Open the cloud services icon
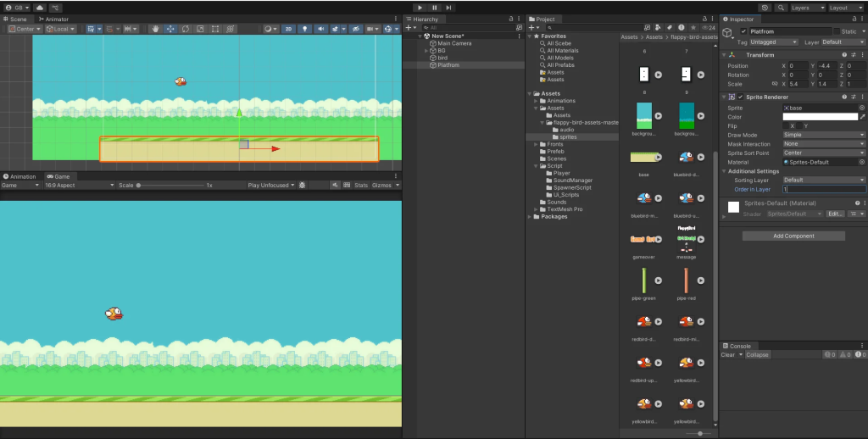This screenshot has width=868, height=439. pyautogui.click(x=40, y=8)
